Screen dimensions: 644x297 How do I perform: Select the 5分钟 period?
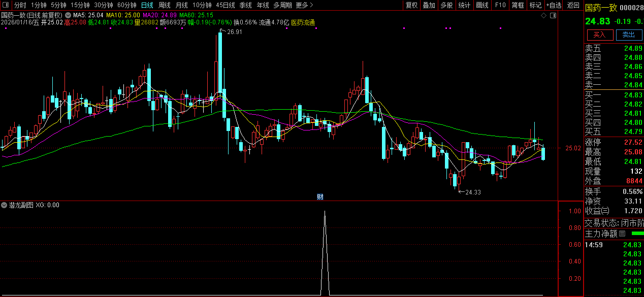pyautogui.click(x=58, y=5)
